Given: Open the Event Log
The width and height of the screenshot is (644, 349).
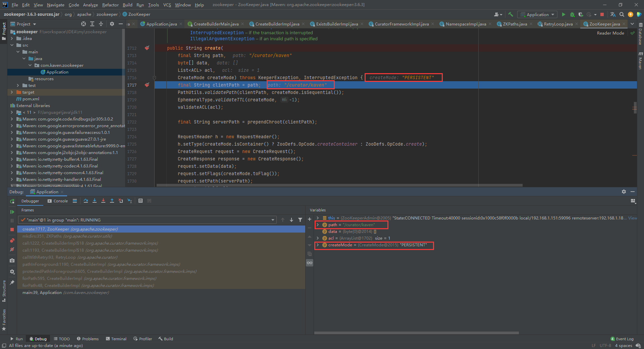Looking at the screenshot, I should pos(622,339).
